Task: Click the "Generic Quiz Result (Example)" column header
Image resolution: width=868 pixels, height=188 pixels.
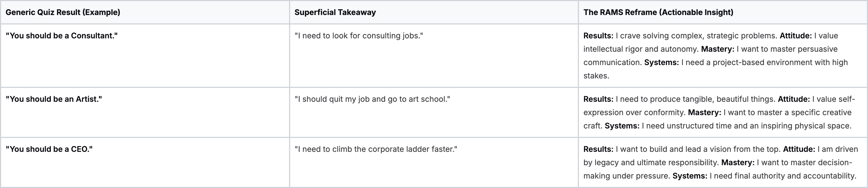Action: coord(63,13)
